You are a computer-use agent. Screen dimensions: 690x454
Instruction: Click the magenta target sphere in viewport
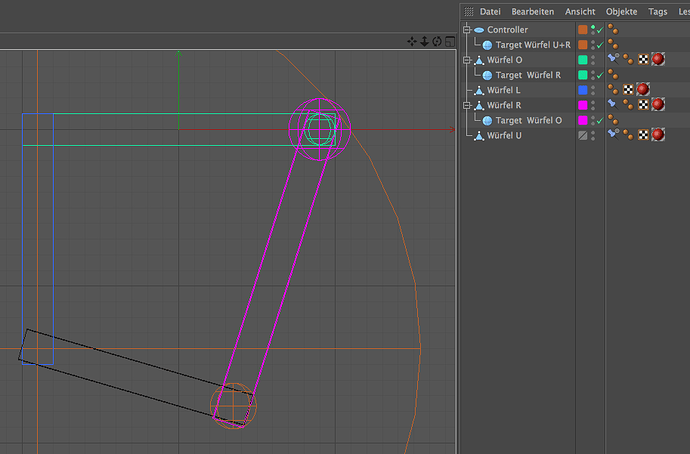tap(319, 129)
